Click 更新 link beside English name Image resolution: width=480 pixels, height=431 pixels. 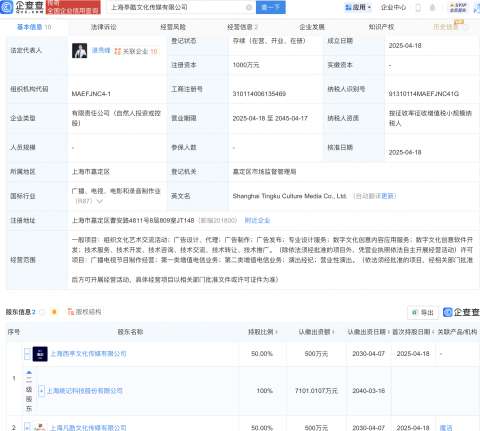387,196
